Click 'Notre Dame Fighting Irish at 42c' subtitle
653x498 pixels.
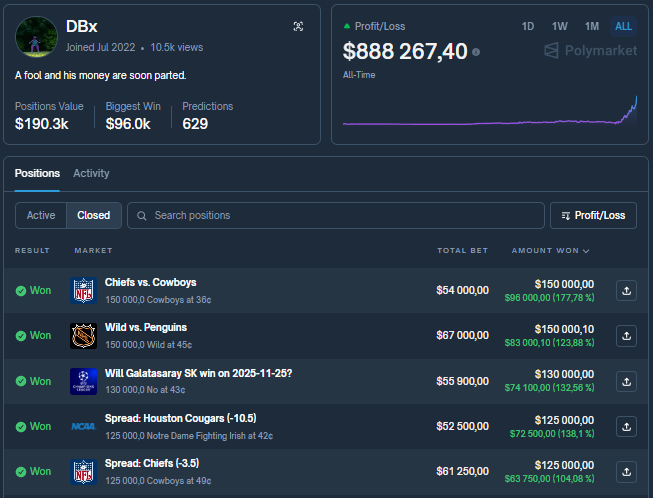click(210, 436)
